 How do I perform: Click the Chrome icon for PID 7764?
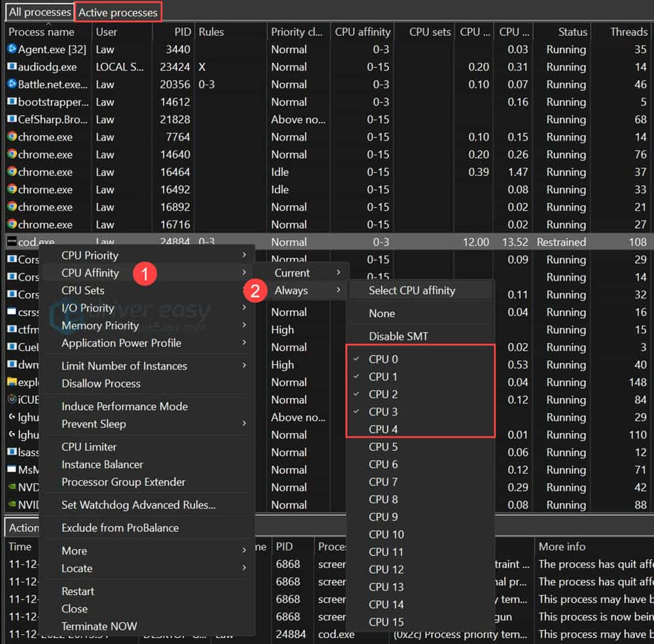[x=12, y=137]
